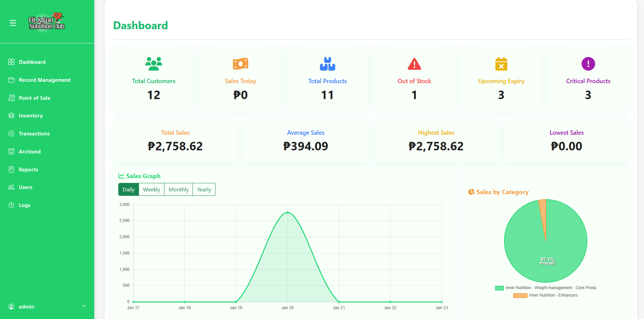Click the Out of Stock warning triangle
This screenshot has width=644, height=319.
point(414,64)
